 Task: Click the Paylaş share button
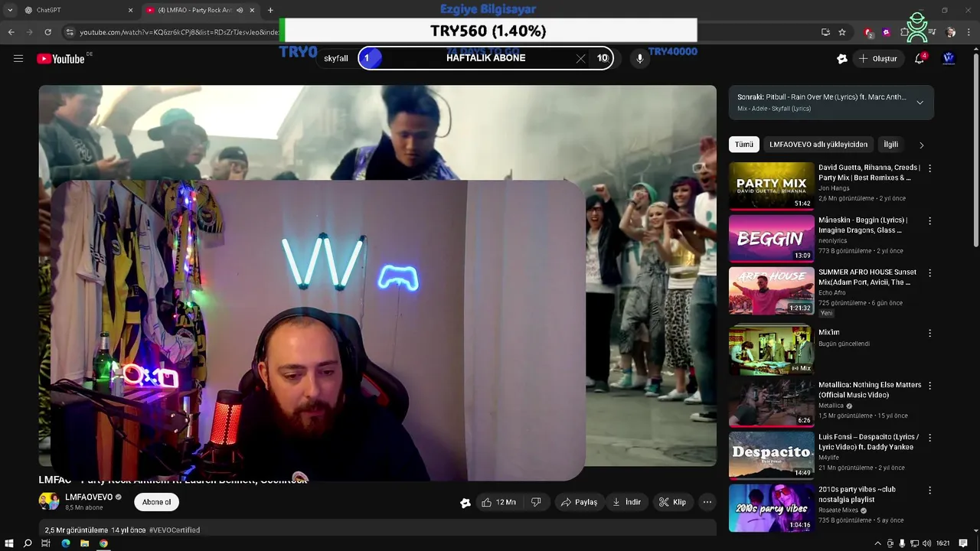(x=579, y=502)
